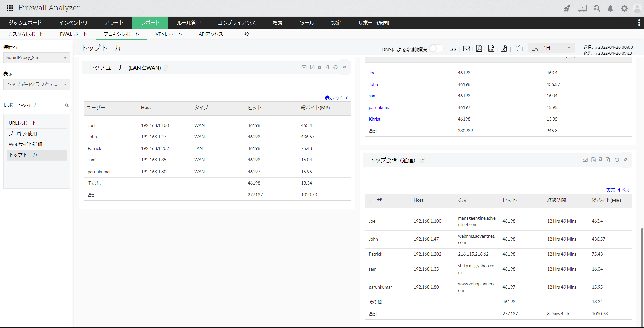This screenshot has width=644, height=328.
Task: Expand the 装置名 SquidProxy_Sim dropdown
Action: tap(65, 58)
